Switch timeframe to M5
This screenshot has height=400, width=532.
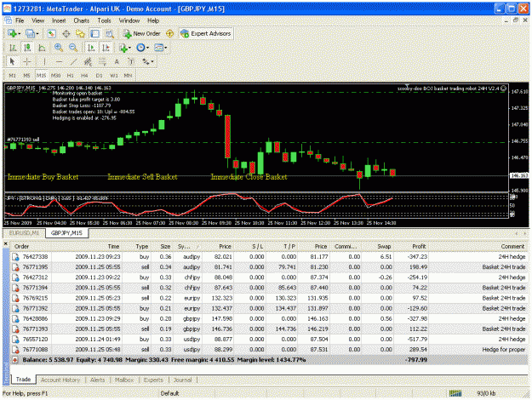click(26, 75)
